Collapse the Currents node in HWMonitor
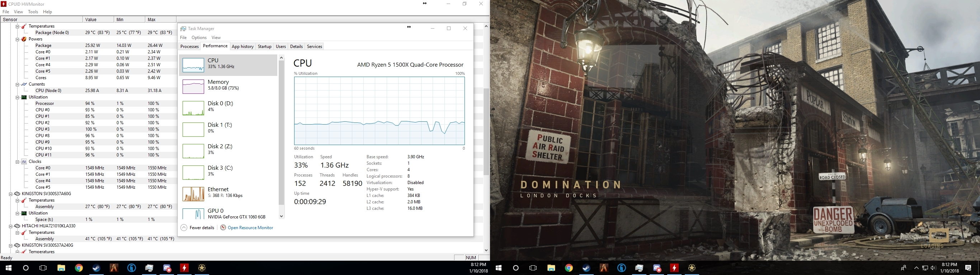Screen dimensions: 980x275 [18, 84]
